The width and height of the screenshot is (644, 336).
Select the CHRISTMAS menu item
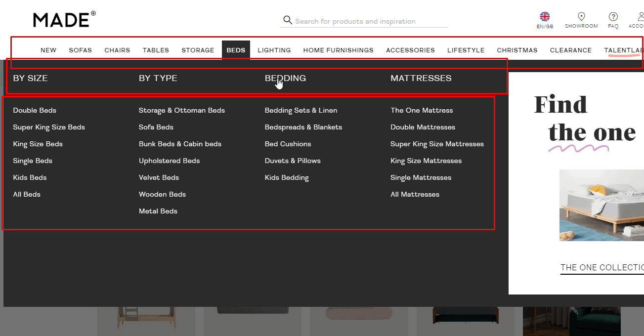click(x=517, y=50)
